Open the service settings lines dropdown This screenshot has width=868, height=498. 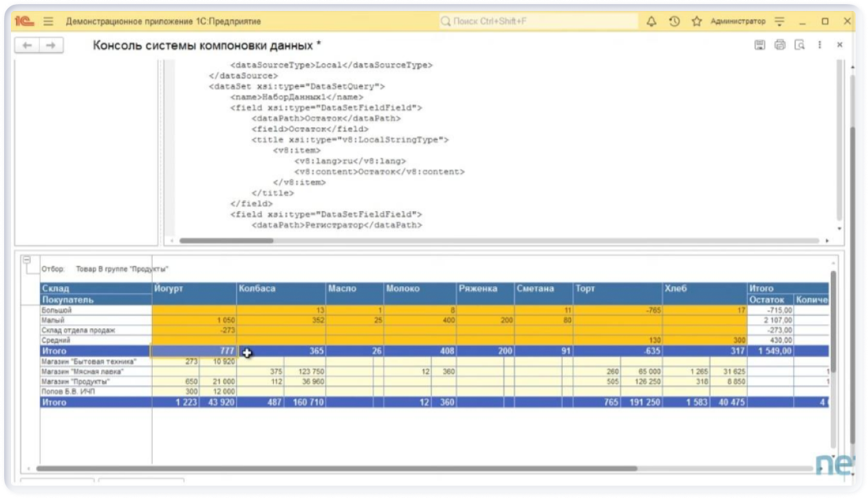click(779, 21)
